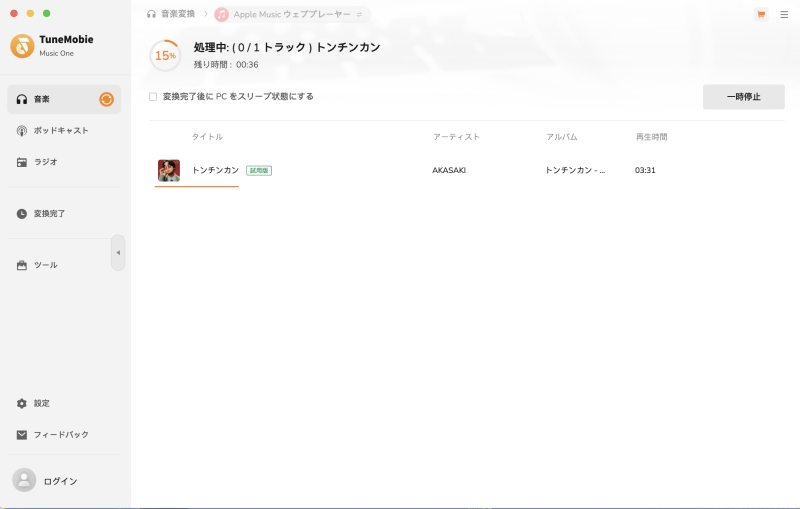Click the track's orange progress bar

pos(196,186)
